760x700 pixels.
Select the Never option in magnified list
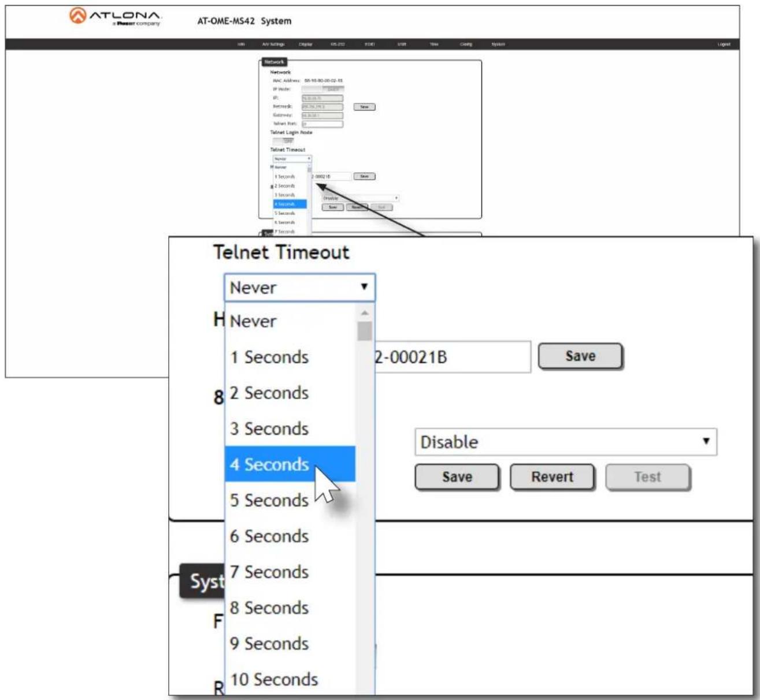point(291,321)
